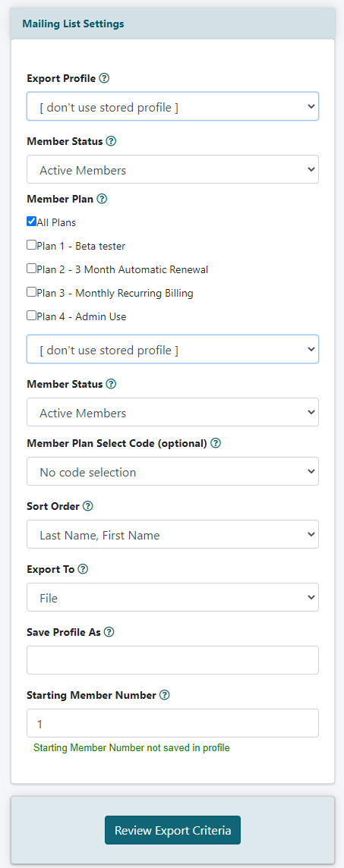Click help icon for Member Plan Select Code
Screen dimensions: 344x868
[216, 443]
